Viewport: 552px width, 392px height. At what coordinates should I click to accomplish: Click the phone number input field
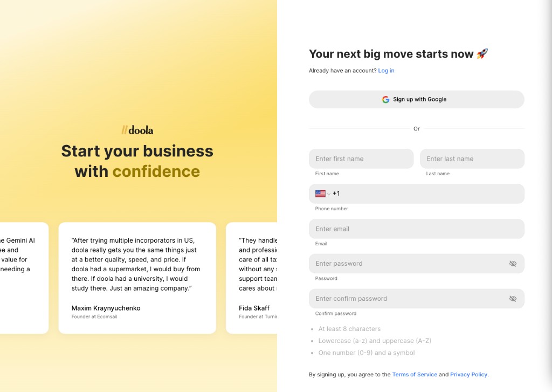[417, 194]
